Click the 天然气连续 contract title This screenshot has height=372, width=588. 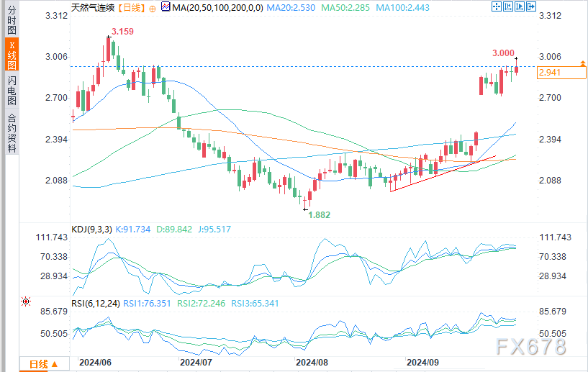pyautogui.click(x=94, y=7)
